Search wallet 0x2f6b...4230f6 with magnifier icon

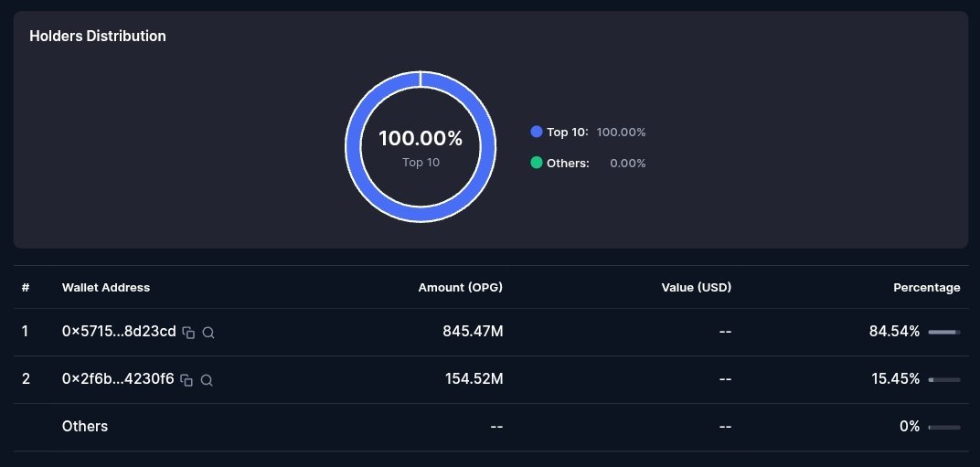[207, 380]
